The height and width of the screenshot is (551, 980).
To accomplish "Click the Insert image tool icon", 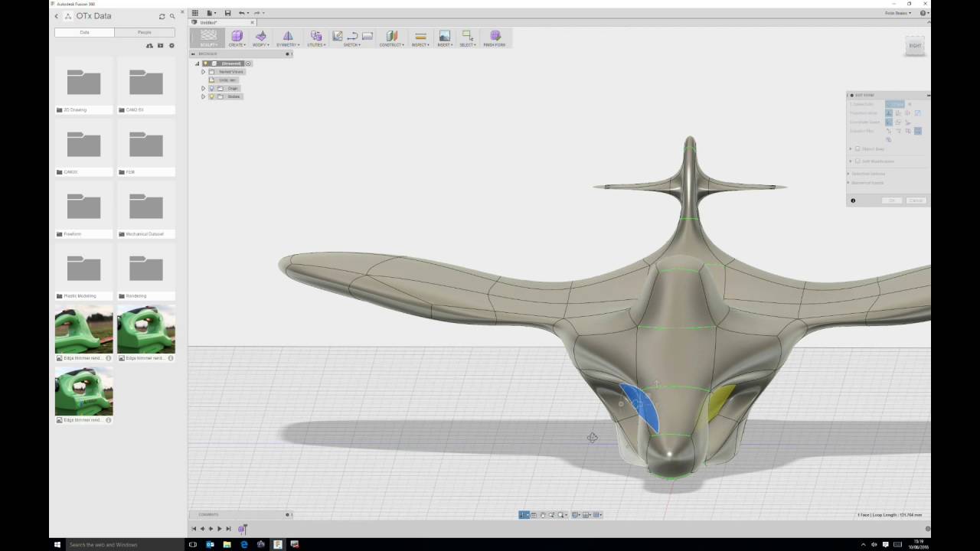I will 444,36.
